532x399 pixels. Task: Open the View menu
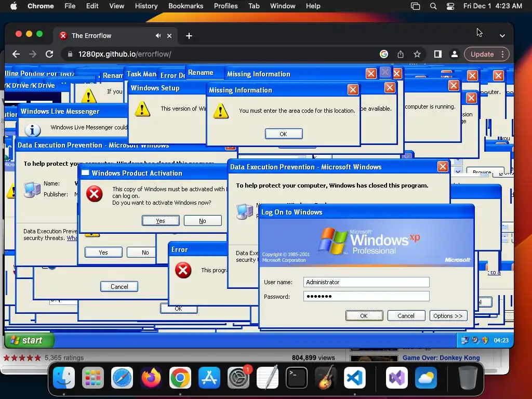coord(117,6)
